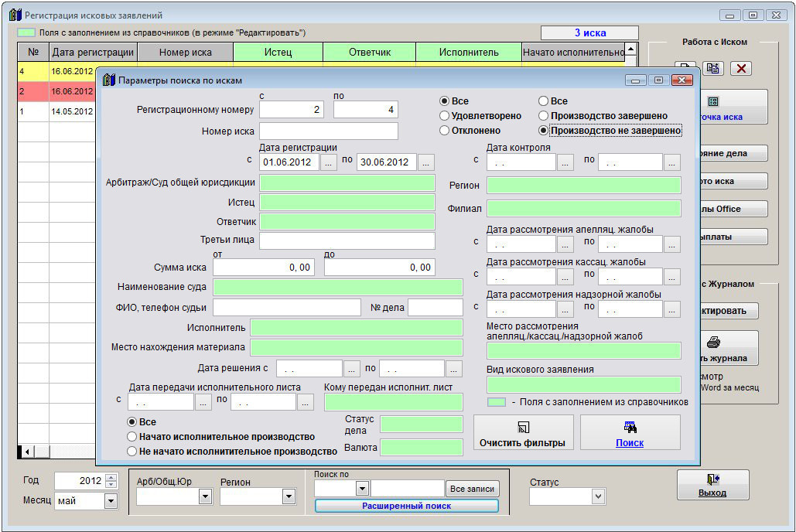
Task: Click the red X delete claim icon
Action: 740,68
